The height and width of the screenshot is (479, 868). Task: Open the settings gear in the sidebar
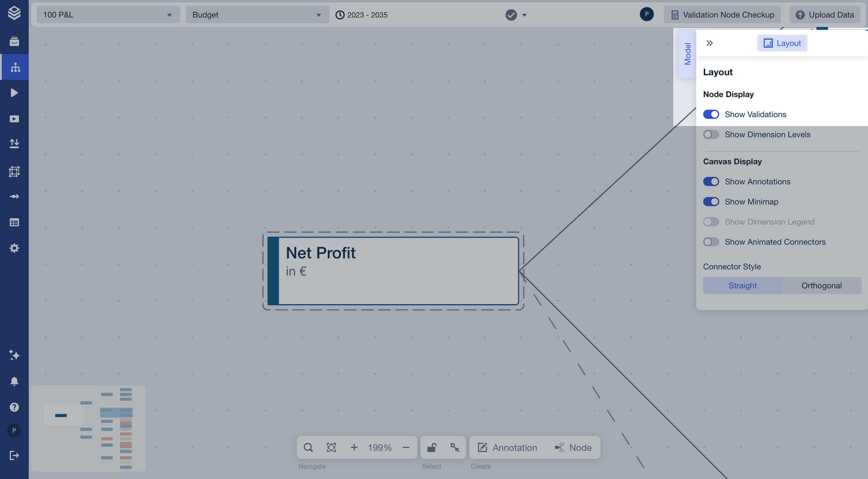coord(14,248)
